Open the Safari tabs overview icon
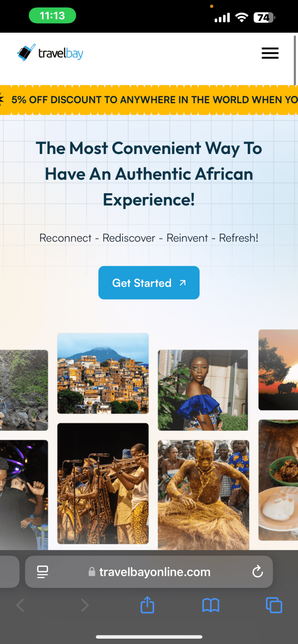 (x=274, y=605)
